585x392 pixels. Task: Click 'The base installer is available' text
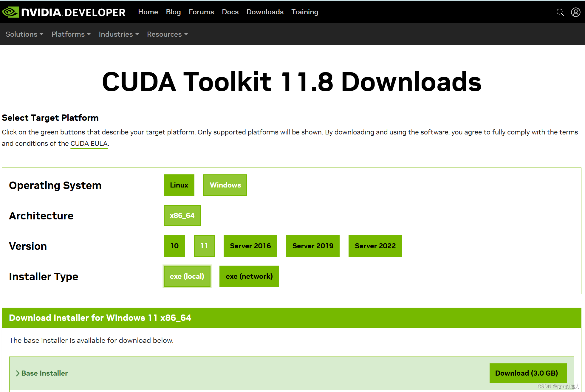[x=91, y=340]
